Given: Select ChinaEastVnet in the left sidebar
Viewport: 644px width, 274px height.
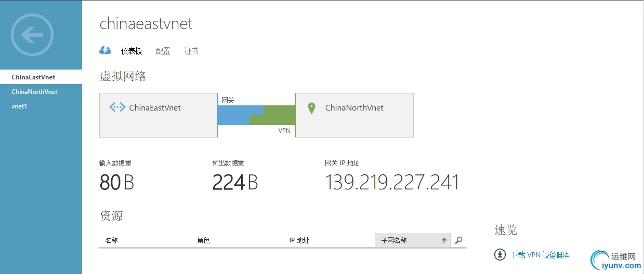Looking at the screenshot, I should 33,77.
